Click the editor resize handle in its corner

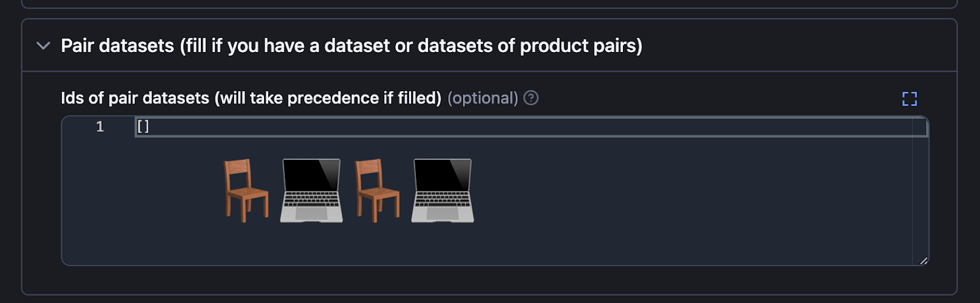coord(923,260)
